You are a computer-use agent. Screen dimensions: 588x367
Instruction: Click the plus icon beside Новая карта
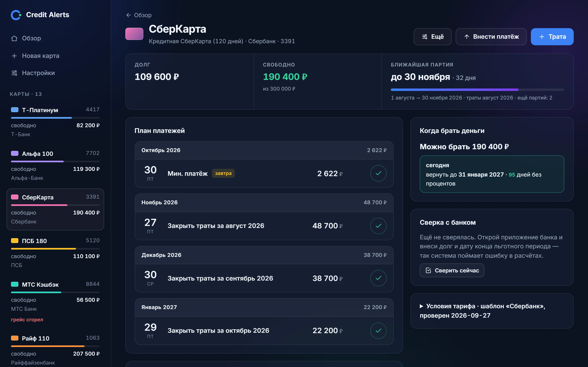[14, 56]
